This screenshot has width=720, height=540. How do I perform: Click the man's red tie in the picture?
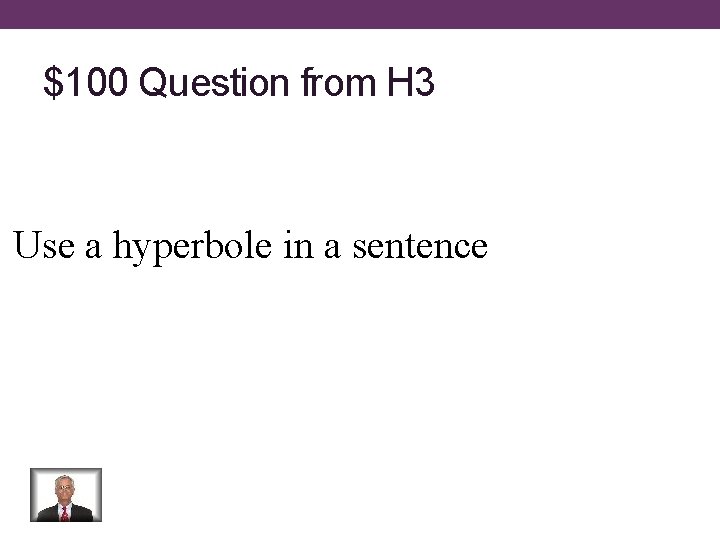(65, 512)
